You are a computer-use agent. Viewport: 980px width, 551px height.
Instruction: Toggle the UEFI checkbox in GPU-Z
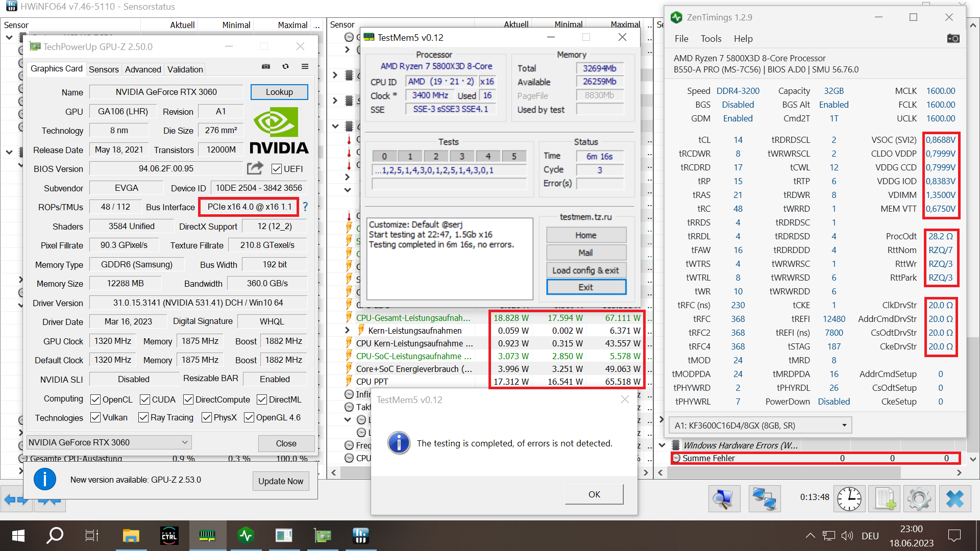pos(277,169)
